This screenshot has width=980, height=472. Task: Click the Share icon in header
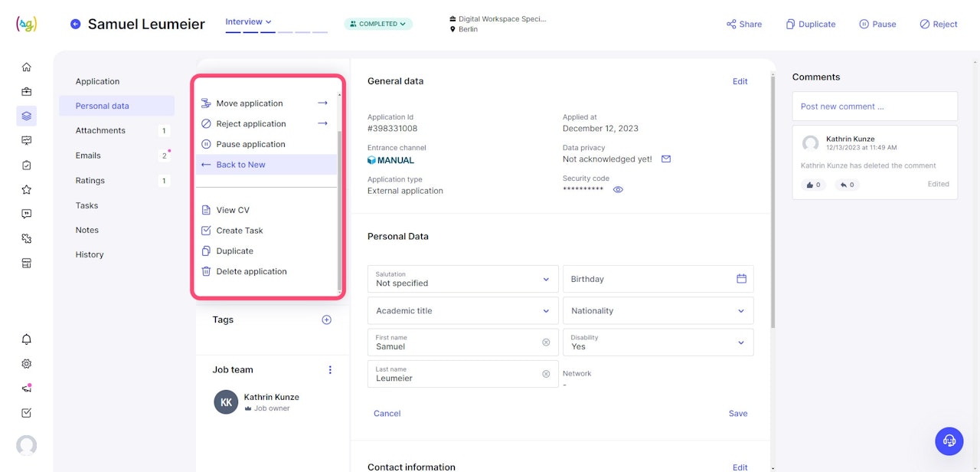pyautogui.click(x=731, y=24)
